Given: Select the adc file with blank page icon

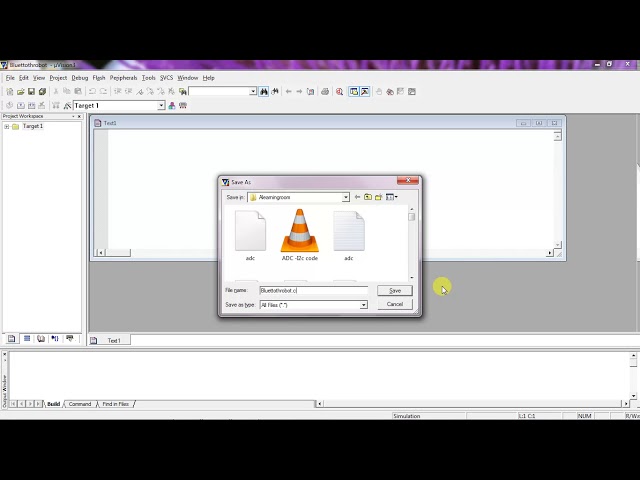Looking at the screenshot, I should point(250,235).
